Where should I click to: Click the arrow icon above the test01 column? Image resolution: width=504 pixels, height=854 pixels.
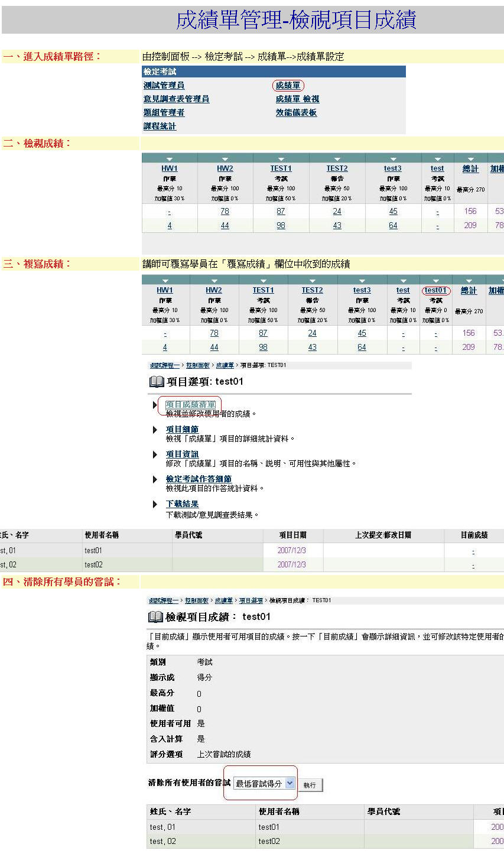435,281
